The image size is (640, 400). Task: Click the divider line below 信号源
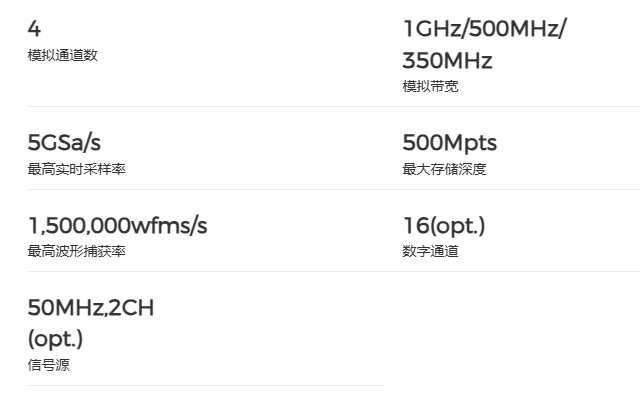point(205,385)
